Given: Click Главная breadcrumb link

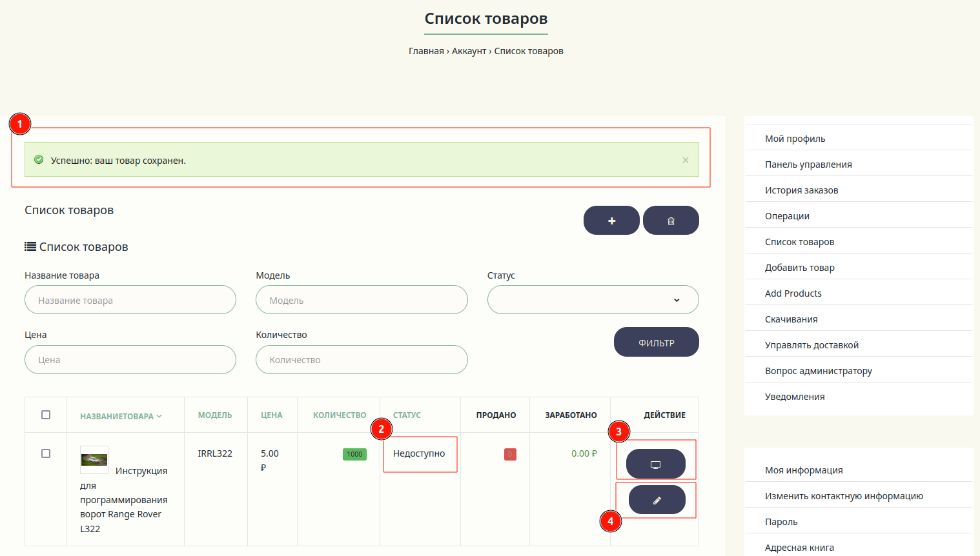Looking at the screenshot, I should tap(426, 51).
